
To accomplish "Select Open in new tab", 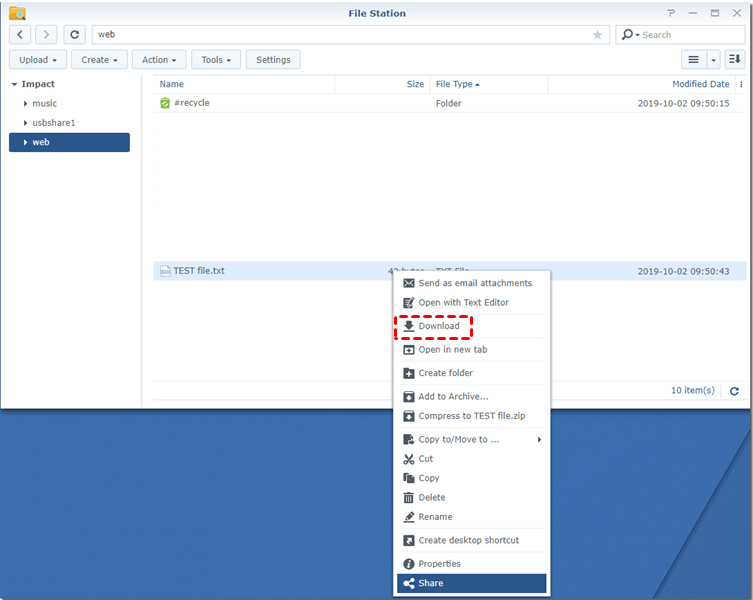I will pyautogui.click(x=472, y=349).
